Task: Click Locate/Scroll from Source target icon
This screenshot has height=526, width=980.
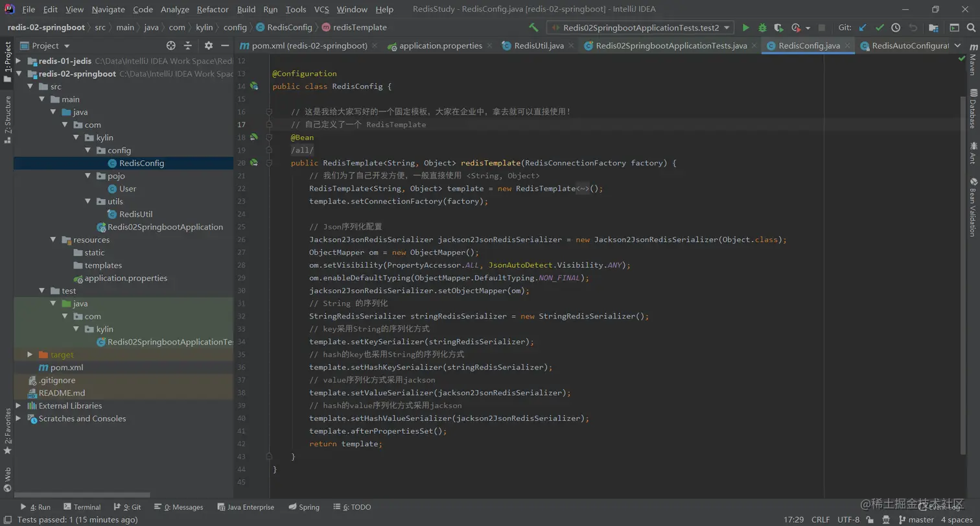Action: click(x=171, y=45)
